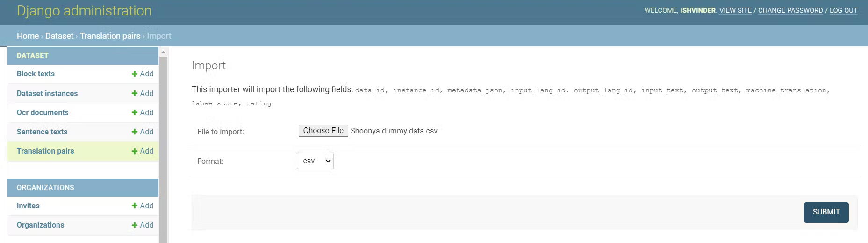Open the Format dropdown set to csv
Screen dimensions: 868x243
click(315, 161)
